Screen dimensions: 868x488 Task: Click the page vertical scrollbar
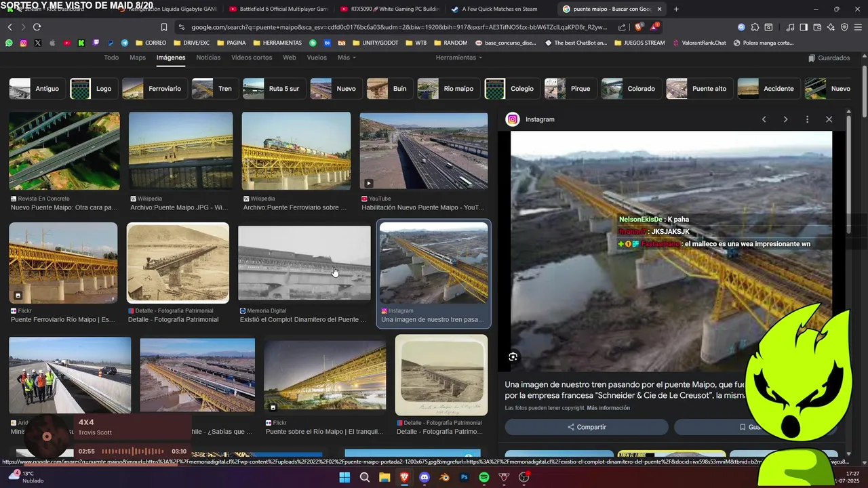click(x=864, y=91)
